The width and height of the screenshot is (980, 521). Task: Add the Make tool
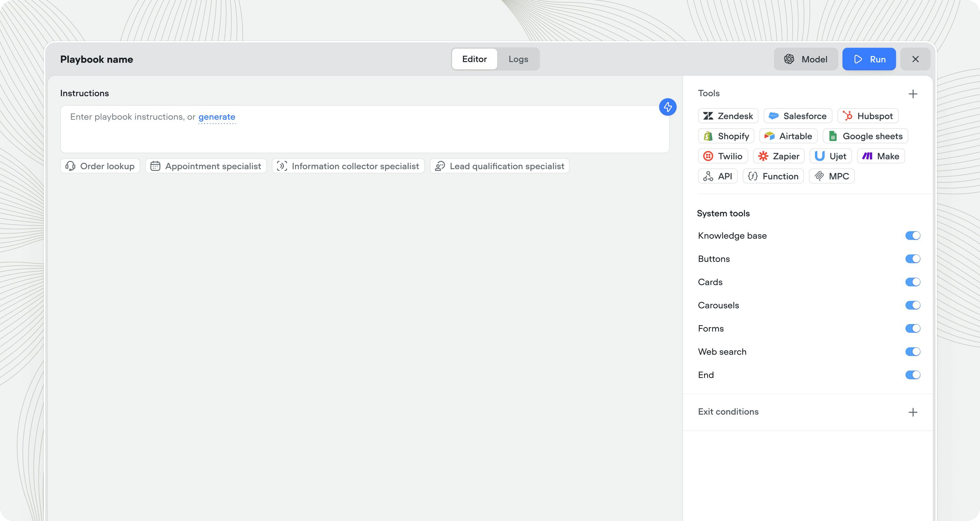(x=880, y=156)
